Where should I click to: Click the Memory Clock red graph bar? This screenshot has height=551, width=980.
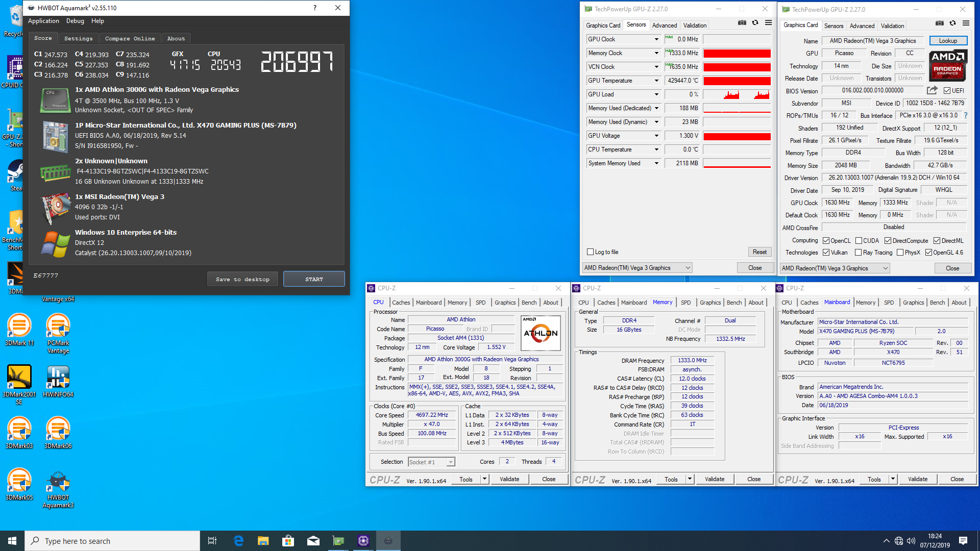click(737, 53)
